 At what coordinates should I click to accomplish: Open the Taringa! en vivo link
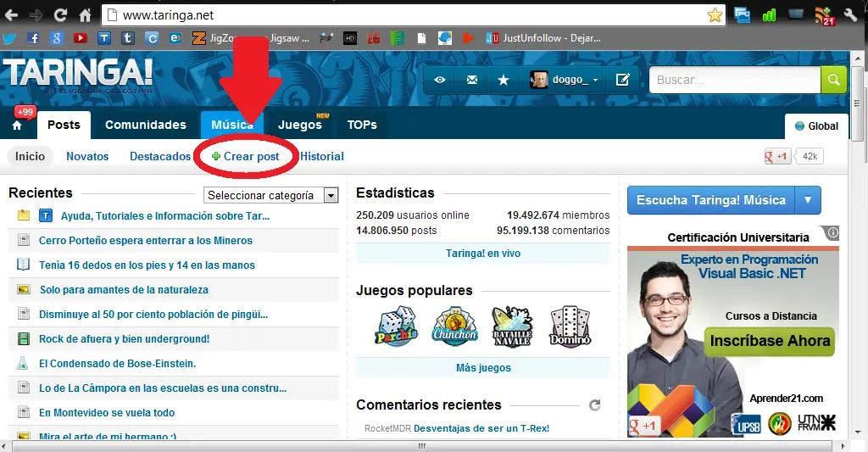[482, 254]
